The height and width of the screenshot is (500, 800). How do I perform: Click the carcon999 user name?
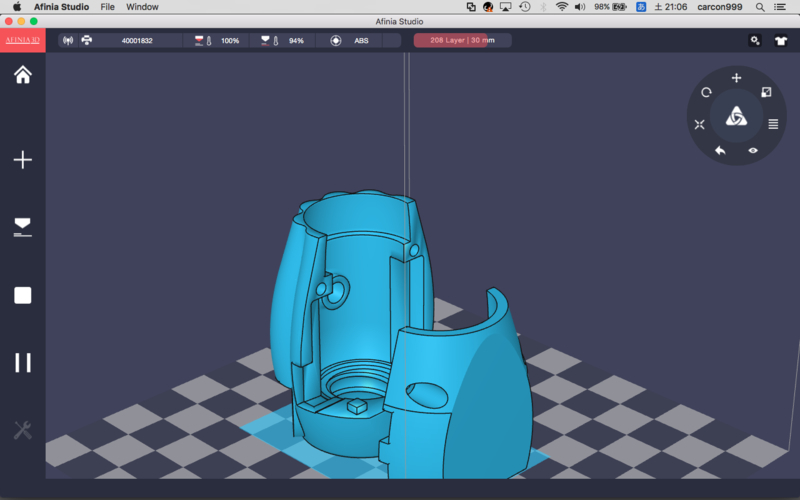(719, 7)
